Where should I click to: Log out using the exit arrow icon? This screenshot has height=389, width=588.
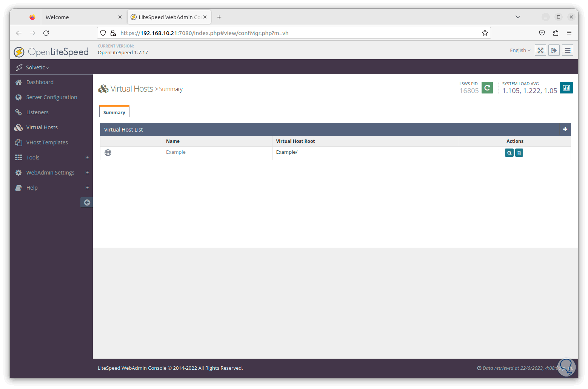coord(554,50)
